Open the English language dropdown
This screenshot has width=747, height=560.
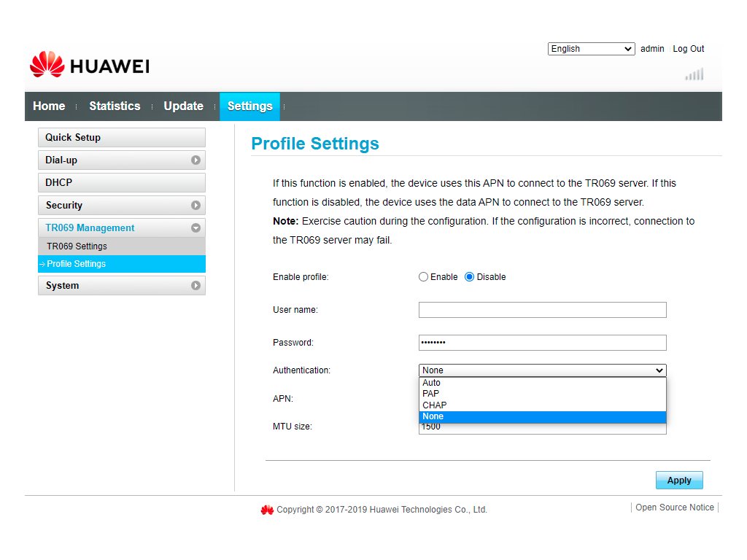pos(591,49)
